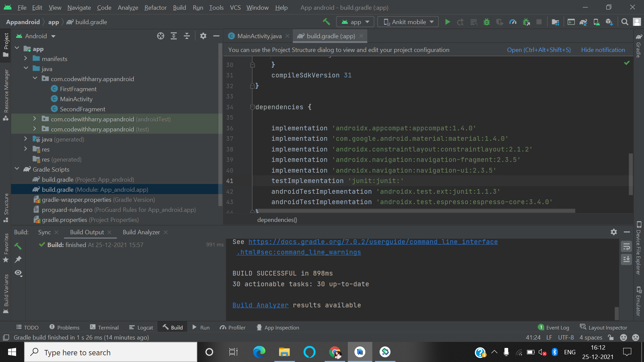Open the Build Analyzer tab

(x=141, y=232)
